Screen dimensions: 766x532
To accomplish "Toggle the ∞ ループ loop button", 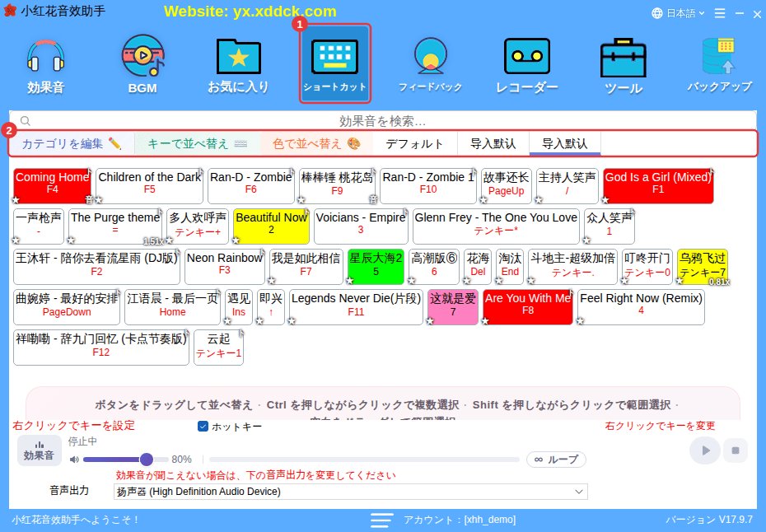I will pos(556,460).
